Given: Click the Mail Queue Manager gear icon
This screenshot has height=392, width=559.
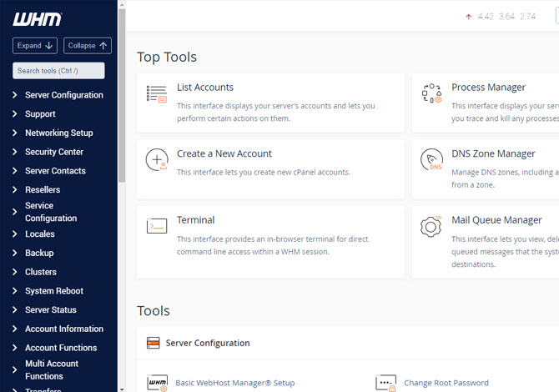Looking at the screenshot, I should point(431,226).
